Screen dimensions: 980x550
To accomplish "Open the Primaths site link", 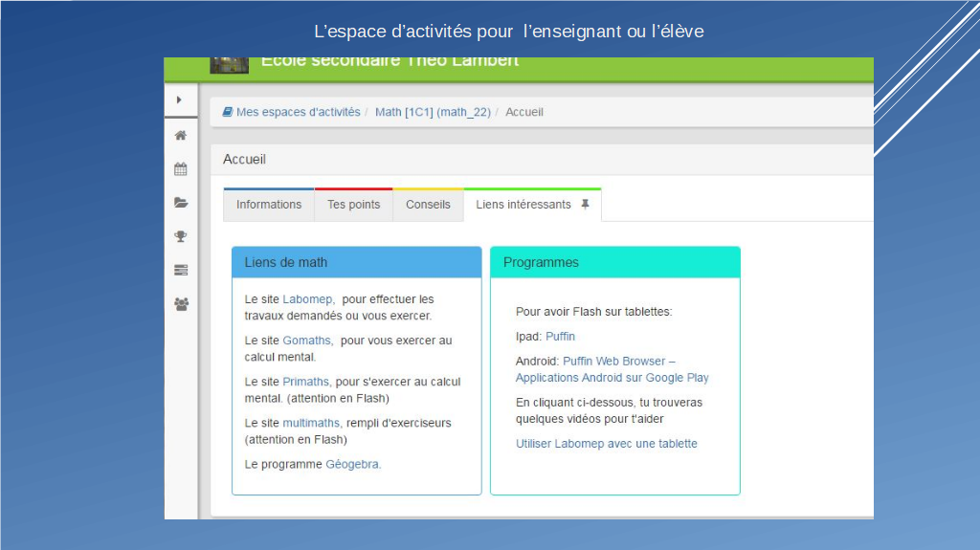I will pyautogui.click(x=306, y=382).
